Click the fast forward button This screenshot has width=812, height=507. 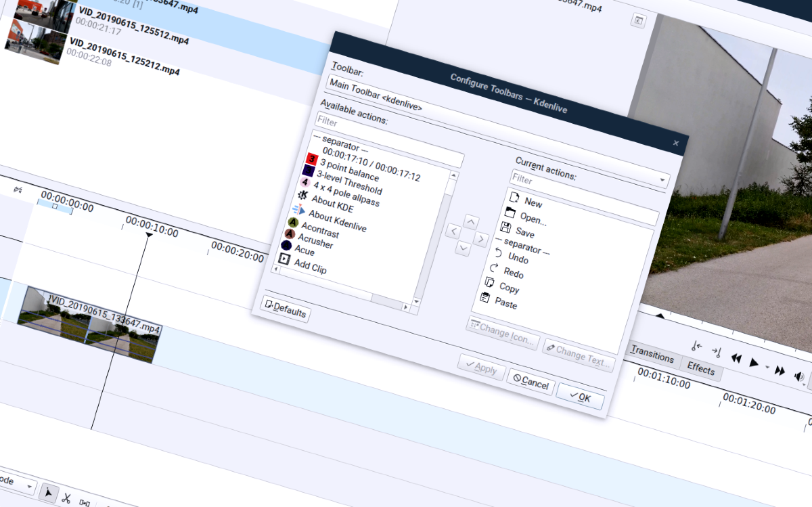point(780,370)
